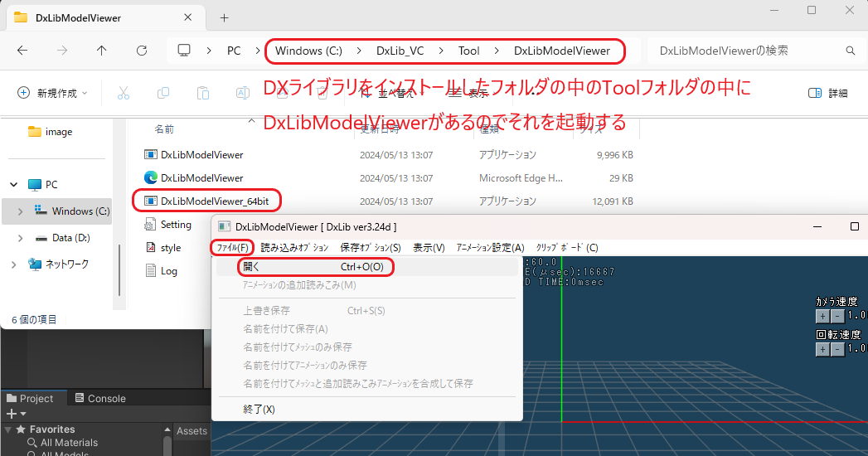Close the DxLibModelViewer Explorer tab
868x456 pixels.
(x=187, y=17)
